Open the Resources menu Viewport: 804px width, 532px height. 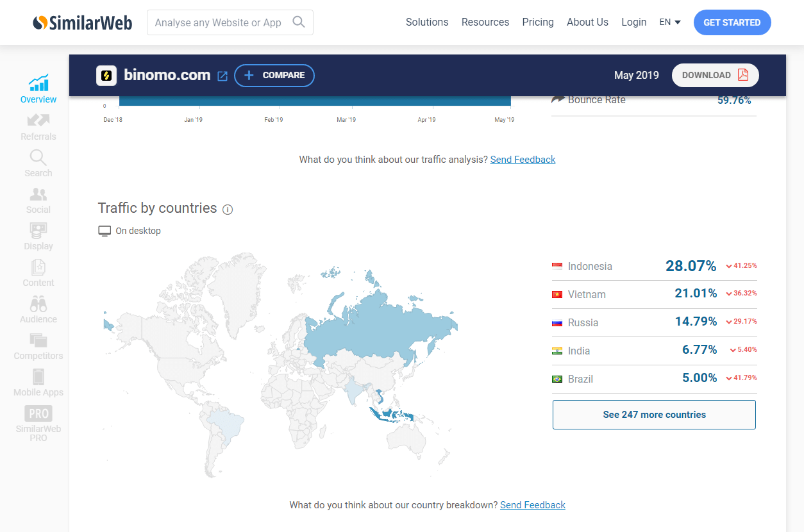(x=485, y=22)
